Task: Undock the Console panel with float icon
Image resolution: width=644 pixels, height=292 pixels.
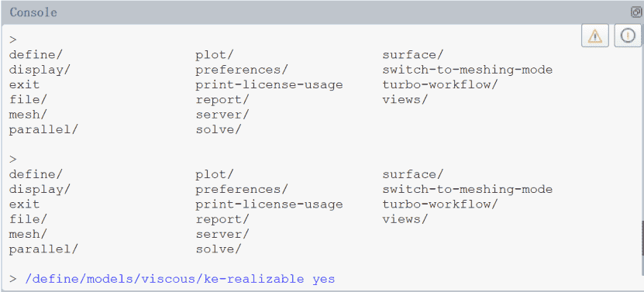Action: pos(635,12)
